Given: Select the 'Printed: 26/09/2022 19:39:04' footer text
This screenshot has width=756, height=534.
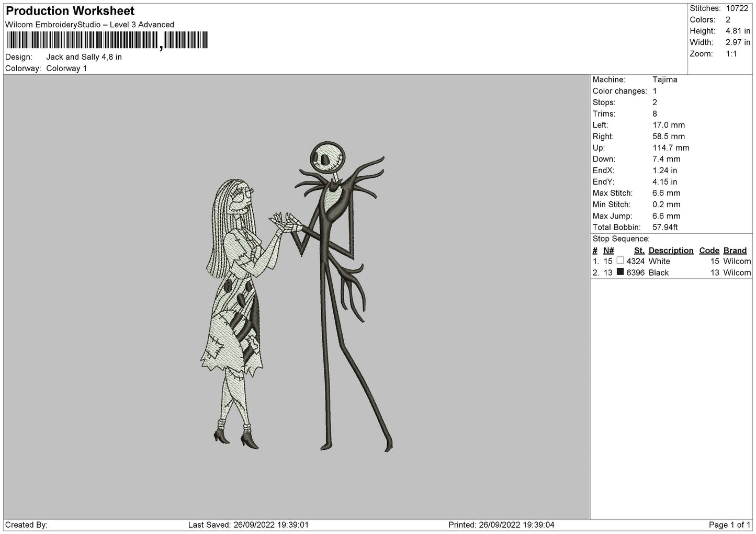Looking at the screenshot, I should [x=502, y=525].
